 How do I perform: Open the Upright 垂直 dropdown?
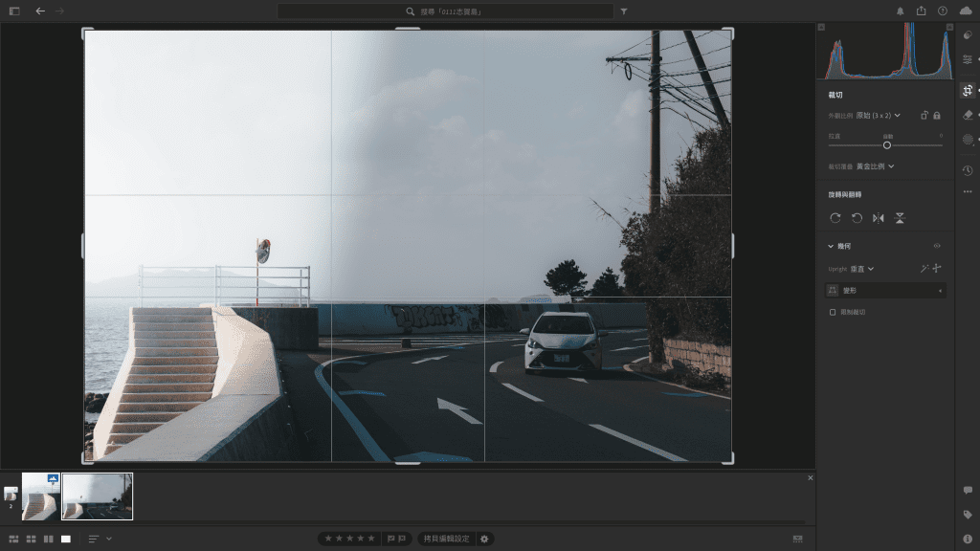coord(864,269)
